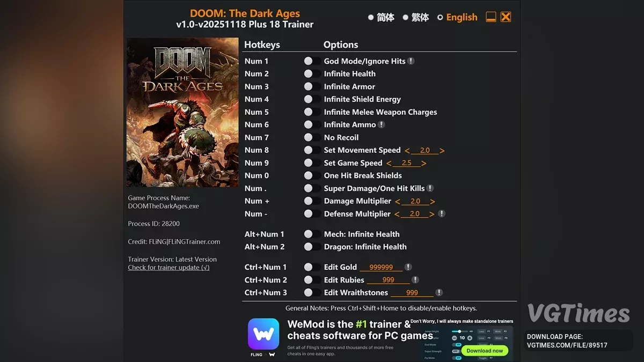The image size is (644, 362).
Task: Click Check for trainer update link
Action: click(169, 268)
